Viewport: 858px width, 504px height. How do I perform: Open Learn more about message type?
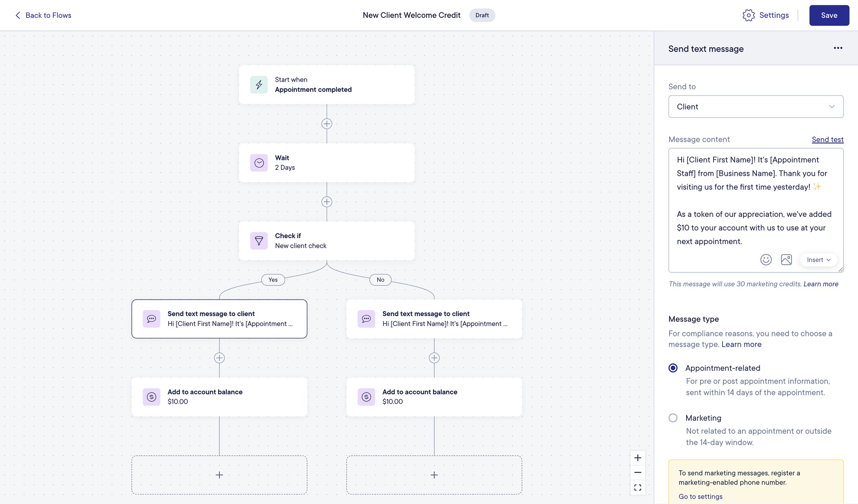pyautogui.click(x=741, y=344)
